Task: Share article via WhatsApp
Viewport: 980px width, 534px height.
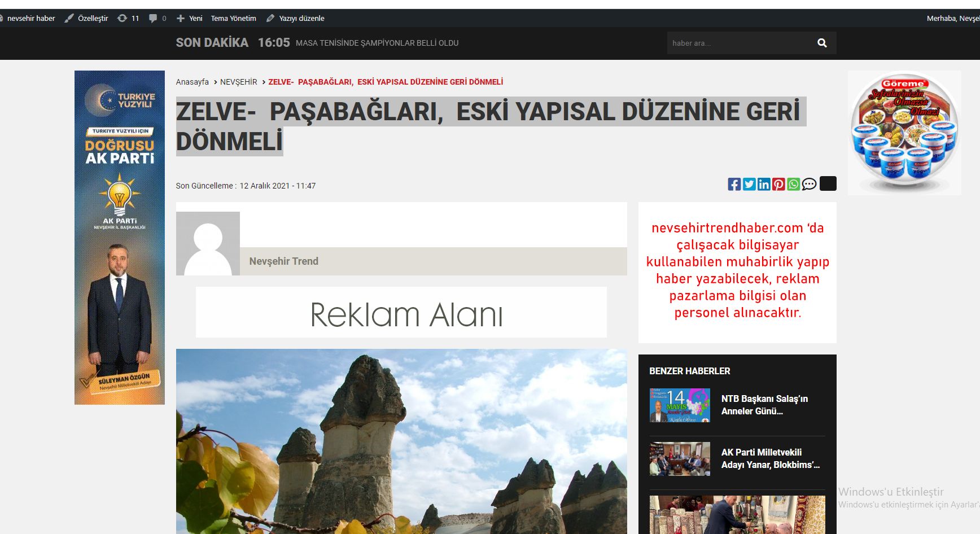Action: 793,184
